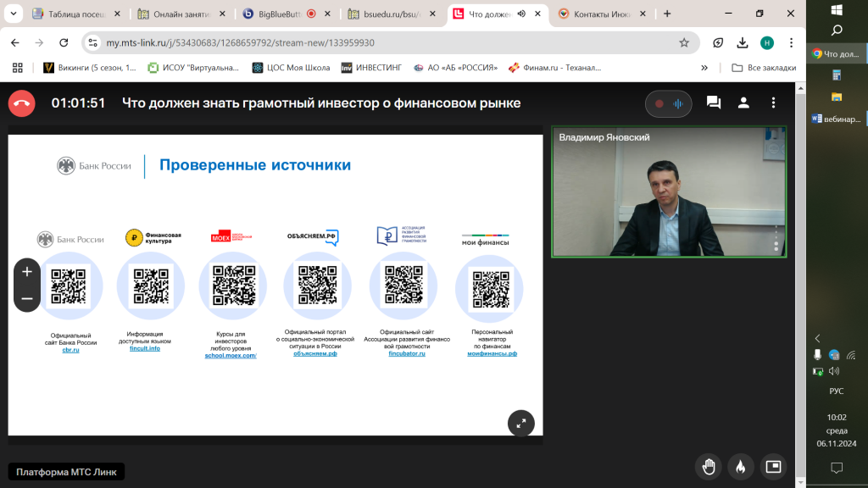Zoom in on the slide
The width and height of the screenshot is (868, 488).
27,272
